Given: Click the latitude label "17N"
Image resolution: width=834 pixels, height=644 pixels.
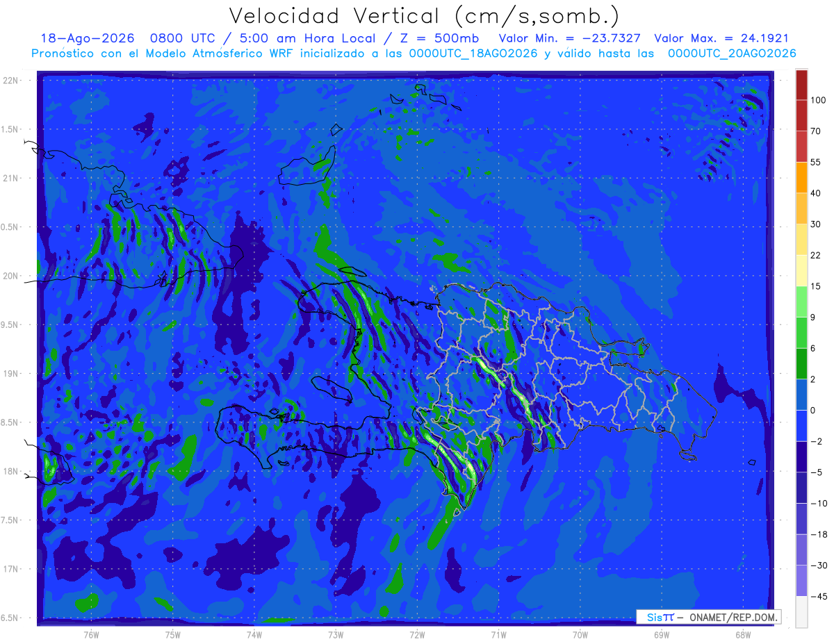Looking at the screenshot, I should [10, 569].
